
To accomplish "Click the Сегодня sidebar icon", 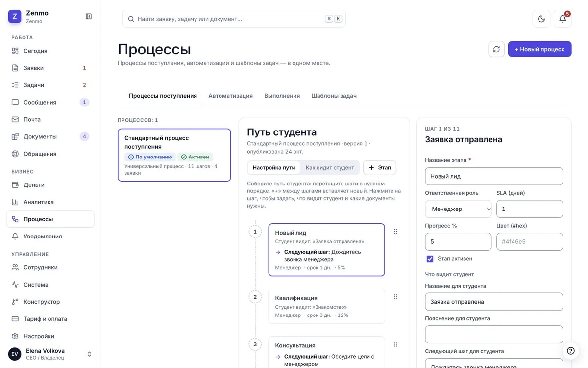I will pos(15,51).
